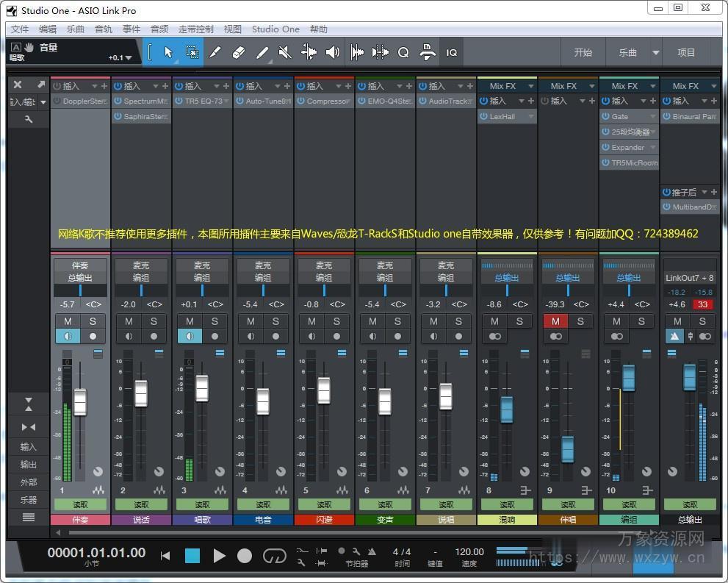Click the Q quantize icon
The width and height of the screenshot is (728, 583).
[x=403, y=52]
